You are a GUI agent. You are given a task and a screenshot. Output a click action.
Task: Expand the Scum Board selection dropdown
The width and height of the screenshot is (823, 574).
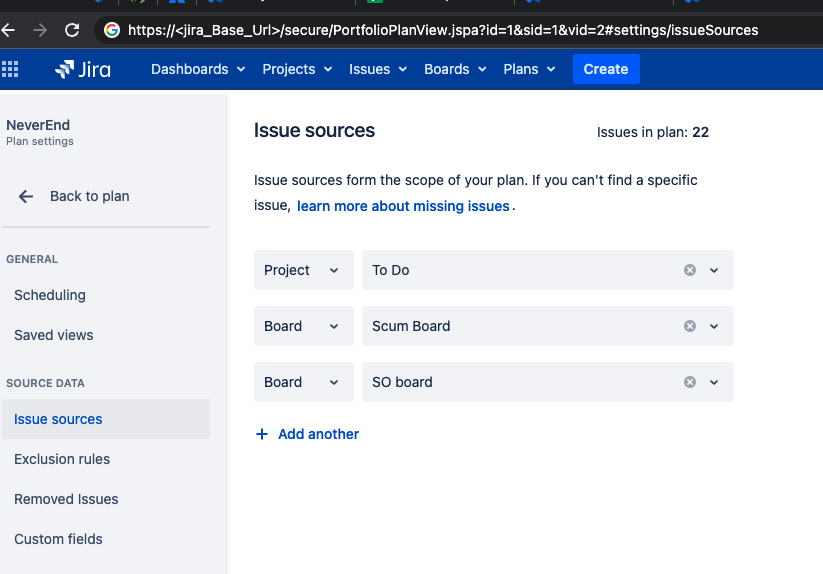point(714,326)
